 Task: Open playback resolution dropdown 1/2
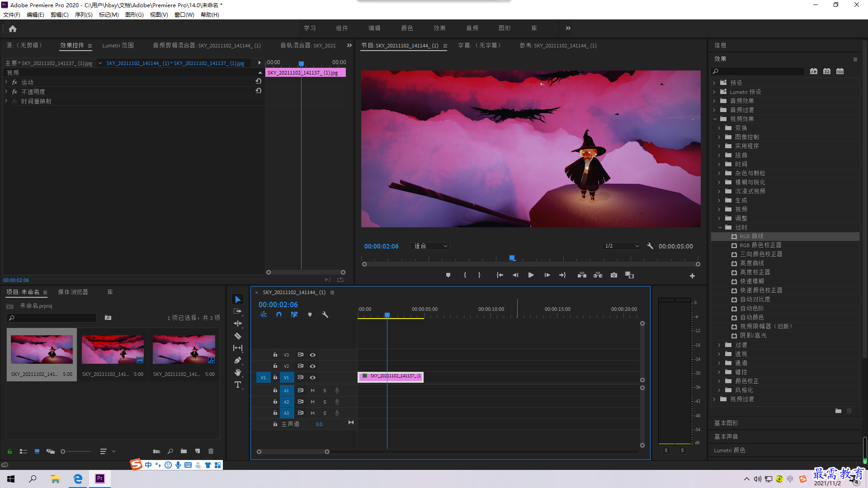622,246
